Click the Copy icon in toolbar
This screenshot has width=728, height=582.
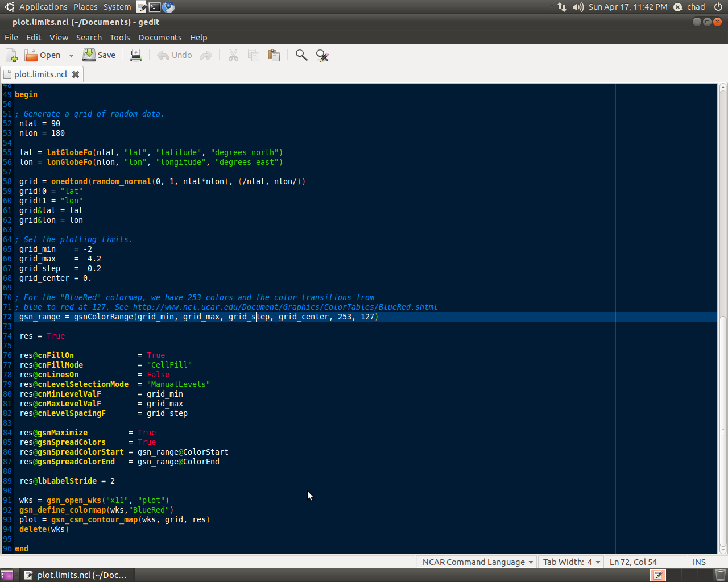coord(254,55)
